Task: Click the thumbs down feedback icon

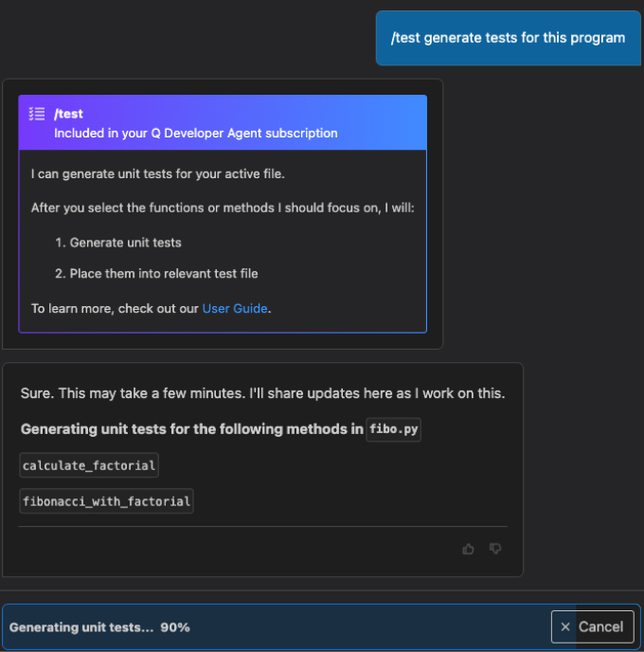Action: pyautogui.click(x=495, y=549)
